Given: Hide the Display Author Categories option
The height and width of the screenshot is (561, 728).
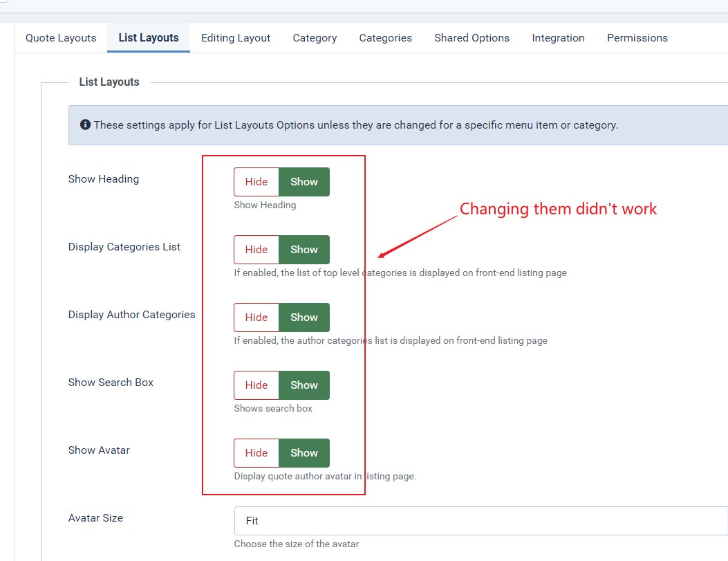Looking at the screenshot, I should coord(256,318).
